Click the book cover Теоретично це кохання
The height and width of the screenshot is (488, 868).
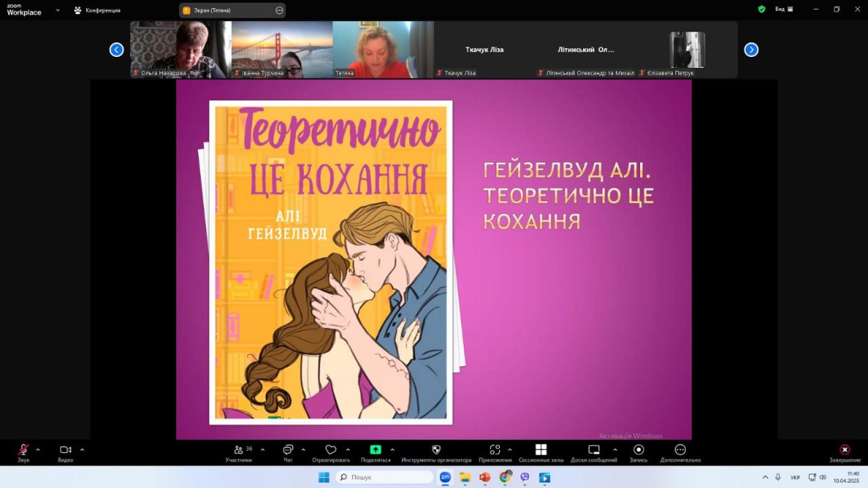point(331,262)
